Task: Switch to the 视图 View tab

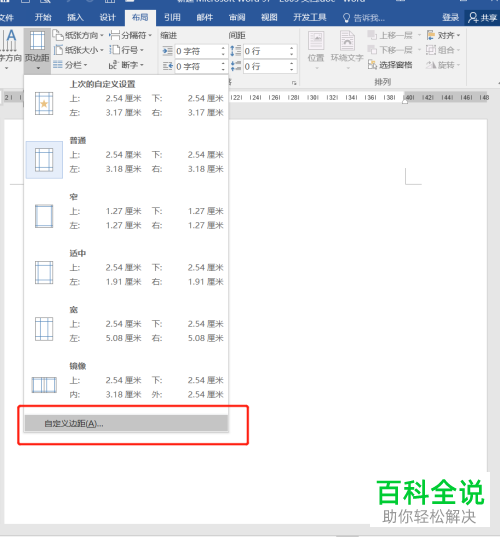Action: point(269,17)
